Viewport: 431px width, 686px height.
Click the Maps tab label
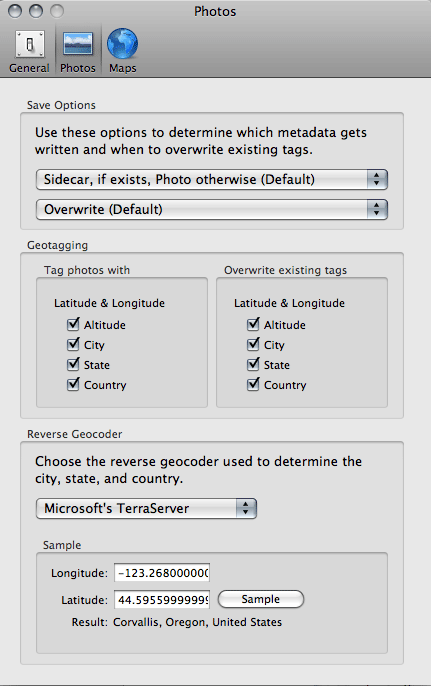[123, 68]
